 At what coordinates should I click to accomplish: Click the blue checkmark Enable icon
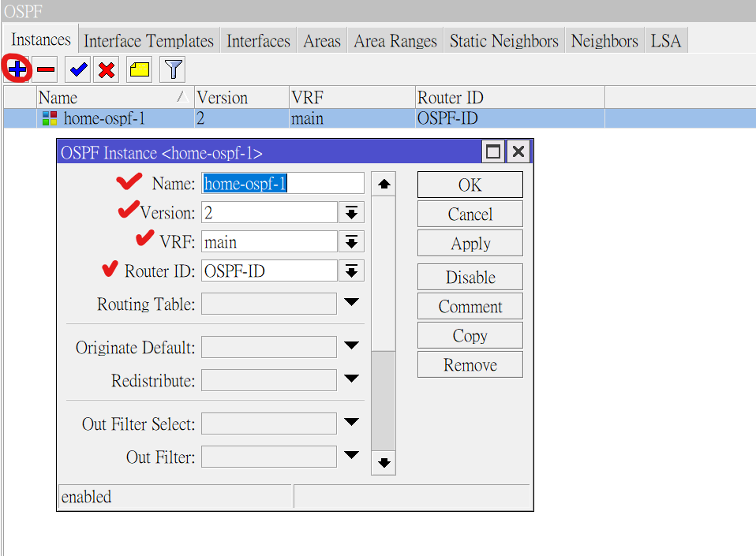[78, 69]
